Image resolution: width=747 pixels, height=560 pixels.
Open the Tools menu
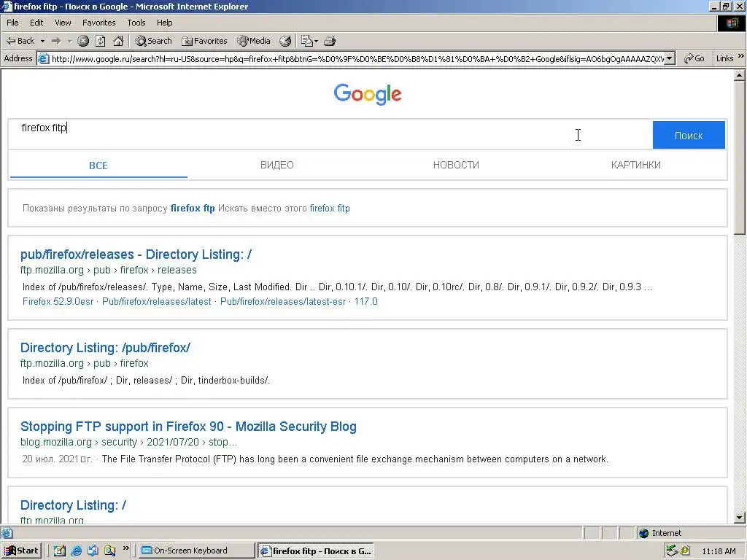tap(136, 23)
